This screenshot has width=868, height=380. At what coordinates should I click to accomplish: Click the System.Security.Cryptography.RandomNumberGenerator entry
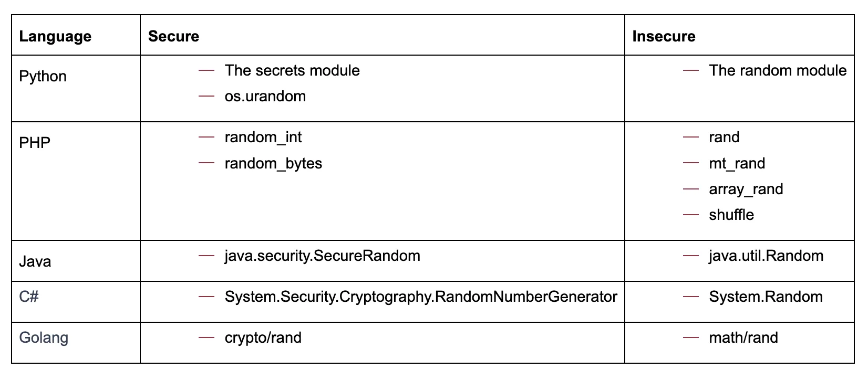(x=420, y=297)
